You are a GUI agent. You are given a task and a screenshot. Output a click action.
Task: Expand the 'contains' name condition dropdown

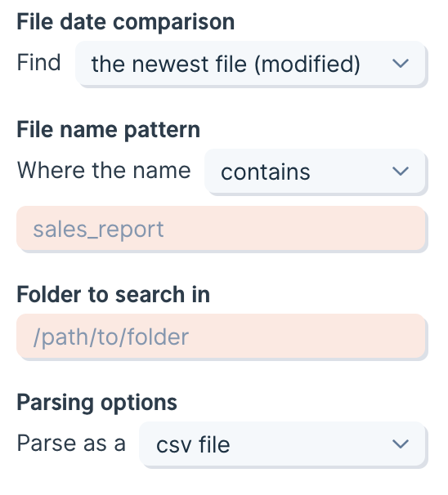click(315, 172)
